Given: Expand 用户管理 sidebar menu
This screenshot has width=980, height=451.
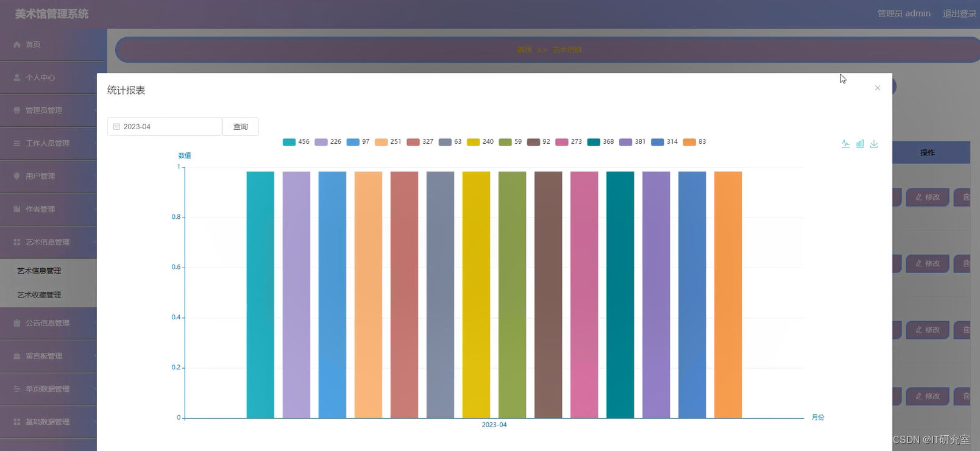Looking at the screenshot, I should pyautogui.click(x=49, y=176).
